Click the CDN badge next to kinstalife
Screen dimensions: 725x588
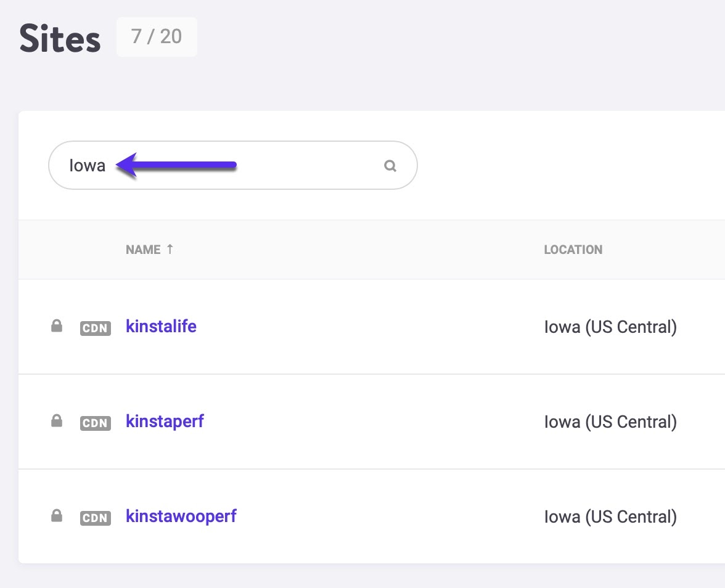(95, 328)
